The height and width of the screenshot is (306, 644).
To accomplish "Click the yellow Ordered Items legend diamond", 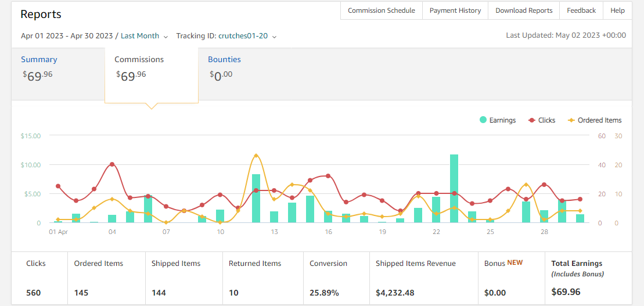I will [x=571, y=120].
